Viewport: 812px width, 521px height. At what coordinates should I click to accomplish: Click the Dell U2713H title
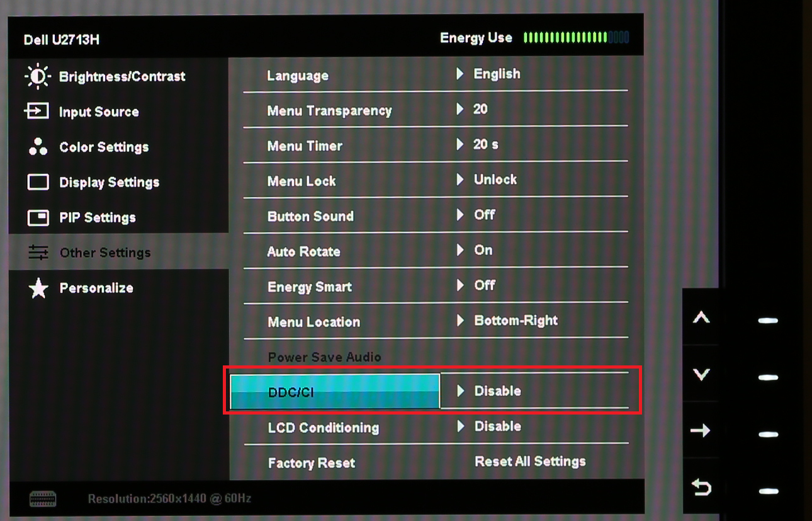tap(62, 40)
